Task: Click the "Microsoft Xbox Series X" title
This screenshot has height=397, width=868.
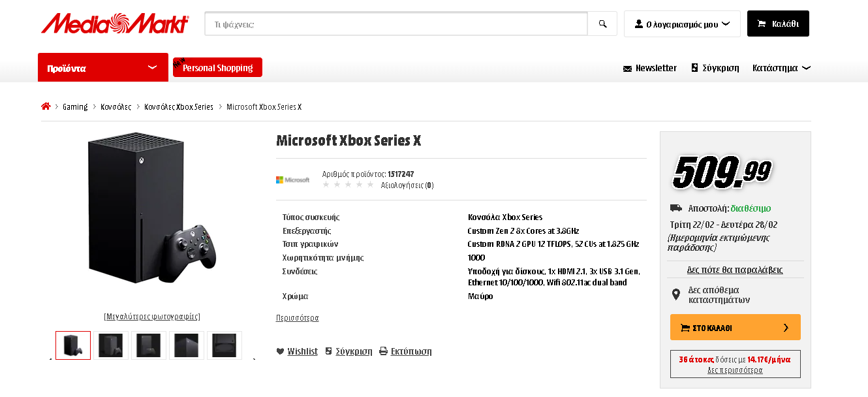Action: click(x=349, y=140)
